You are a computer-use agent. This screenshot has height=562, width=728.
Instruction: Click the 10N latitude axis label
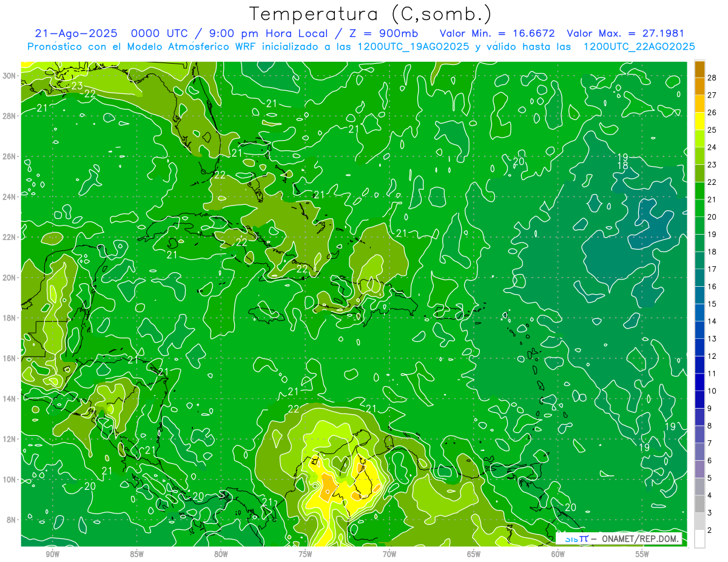pyautogui.click(x=10, y=479)
